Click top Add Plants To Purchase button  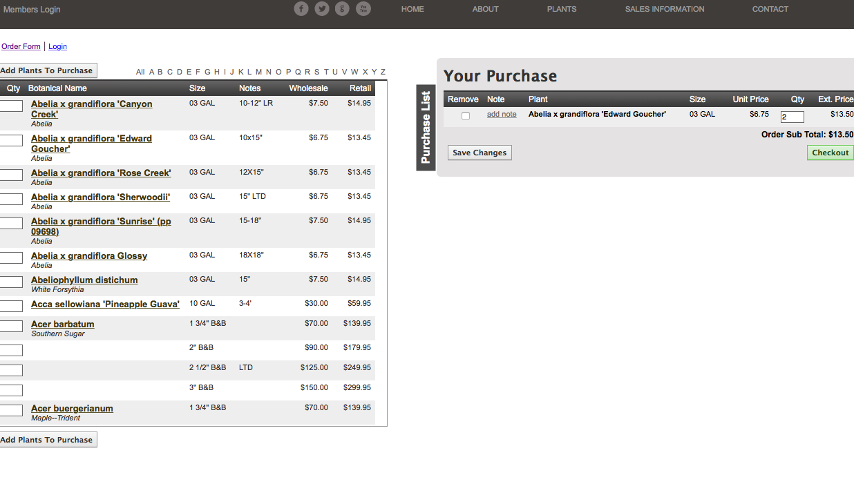point(47,70)
